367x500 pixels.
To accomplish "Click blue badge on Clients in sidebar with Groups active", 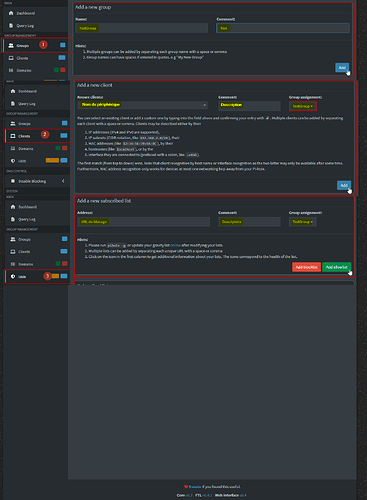I will coord(62,58).
